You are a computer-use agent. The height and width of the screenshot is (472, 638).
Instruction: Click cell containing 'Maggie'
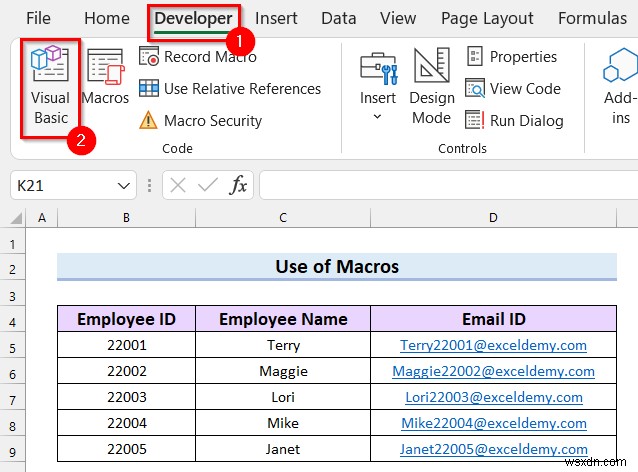pos(283,371)
